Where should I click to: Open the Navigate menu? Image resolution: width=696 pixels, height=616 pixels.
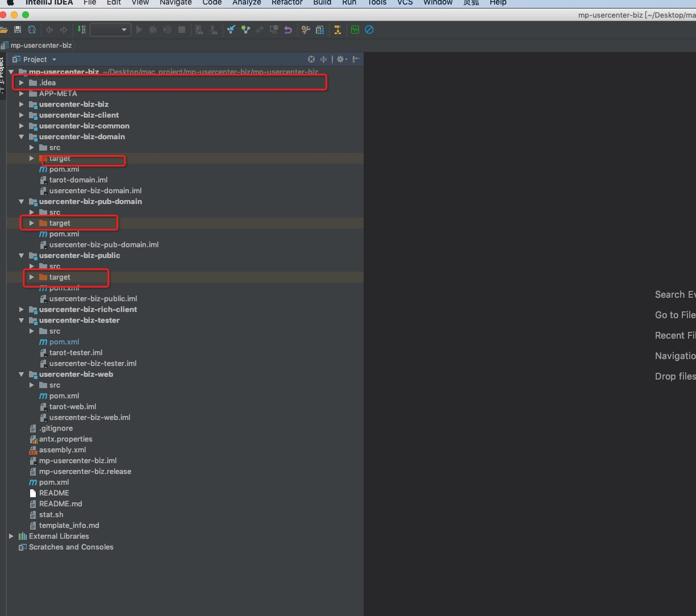[176, 2]
